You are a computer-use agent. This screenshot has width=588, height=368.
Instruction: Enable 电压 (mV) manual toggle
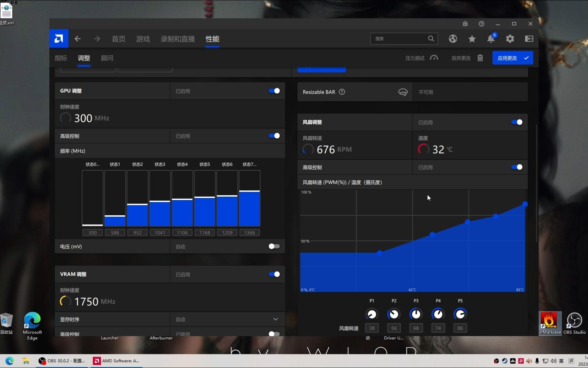point(274,246)
